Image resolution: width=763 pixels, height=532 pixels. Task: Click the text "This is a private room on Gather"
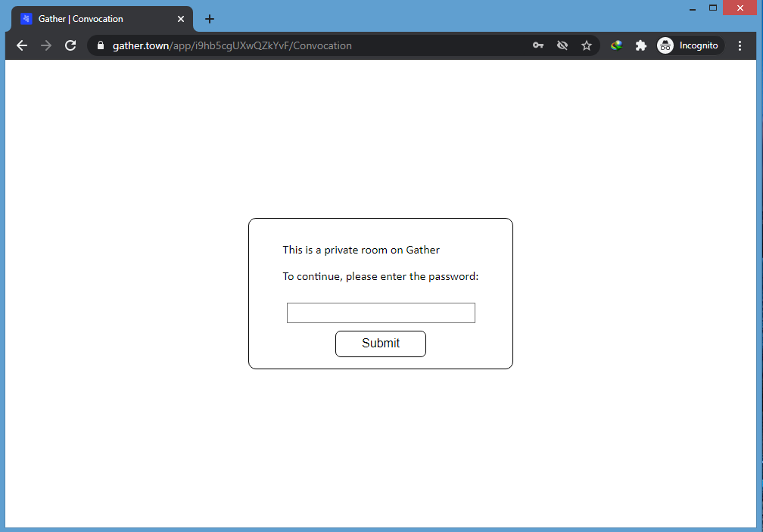coord(361,250)
